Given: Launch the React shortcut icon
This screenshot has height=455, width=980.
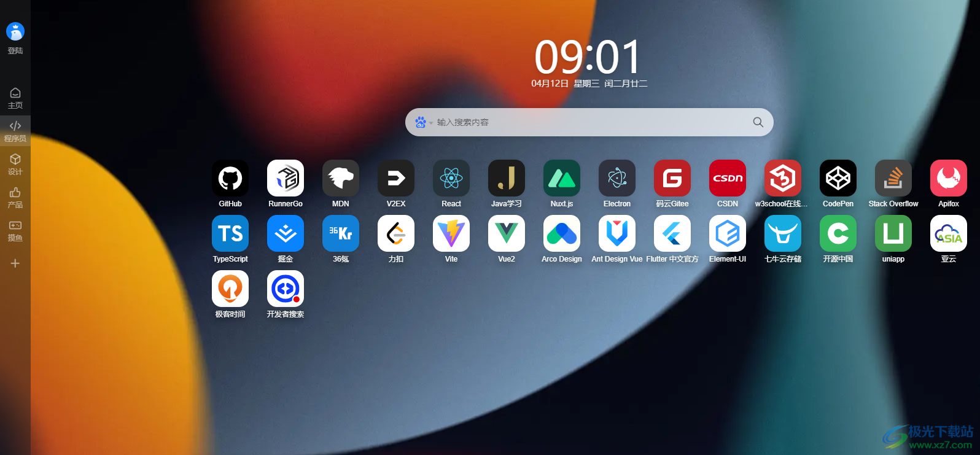Looking at the screenshot, I should (451, 178).
